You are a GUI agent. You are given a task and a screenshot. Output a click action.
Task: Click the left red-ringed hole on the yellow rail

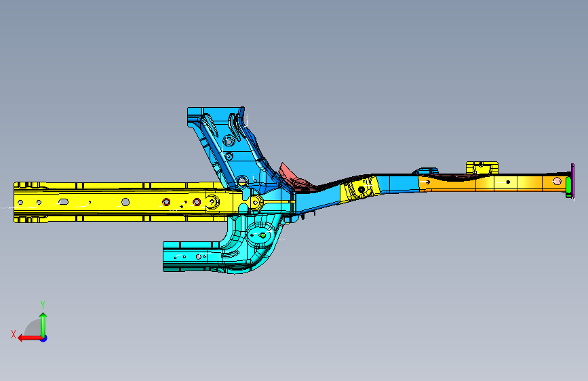pos(166,203)
